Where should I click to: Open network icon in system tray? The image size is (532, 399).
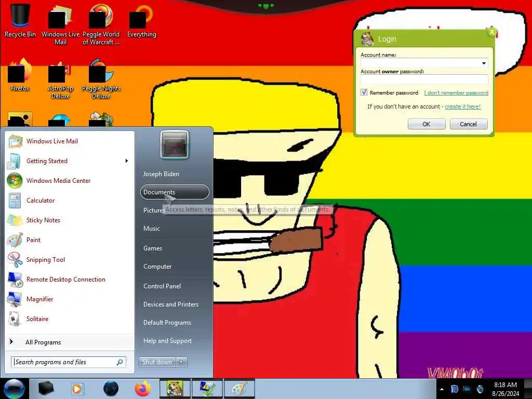(x=467, y=389)
